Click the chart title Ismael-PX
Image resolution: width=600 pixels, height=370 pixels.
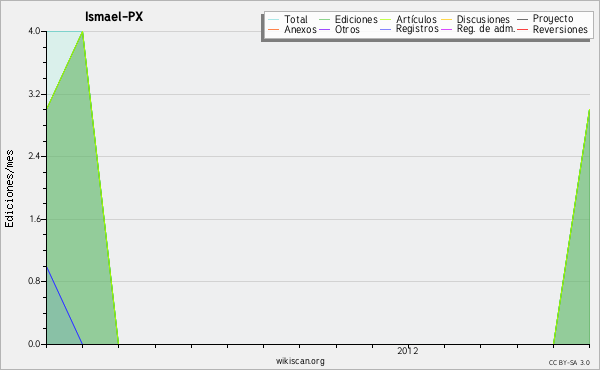114,17
